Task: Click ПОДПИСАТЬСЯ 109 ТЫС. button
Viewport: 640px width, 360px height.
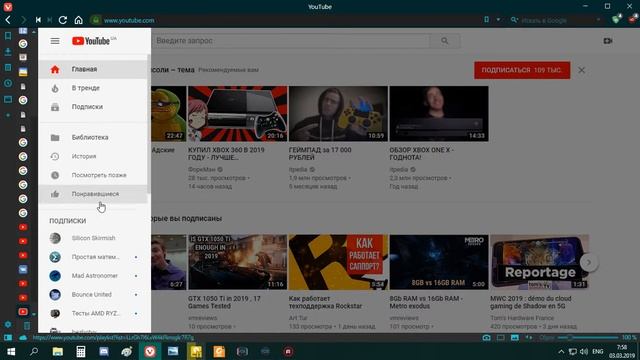Action: pyautogui.click(x=522, y=70)
